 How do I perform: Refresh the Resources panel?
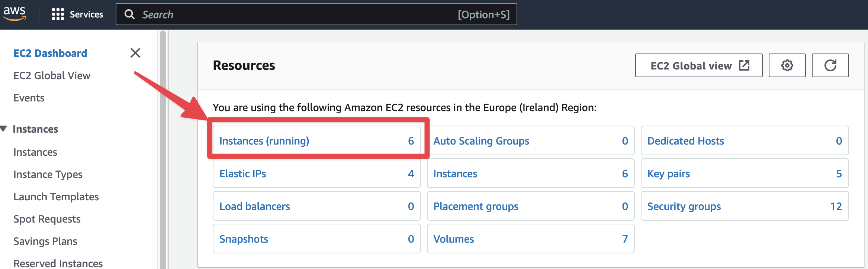click(x=830, y=65)
